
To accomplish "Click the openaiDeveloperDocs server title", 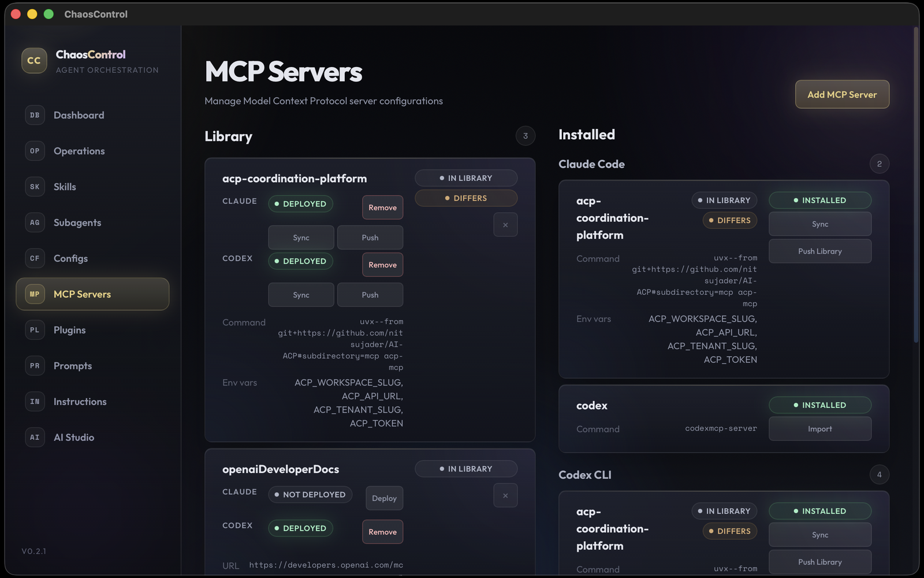I will (281, 469).
